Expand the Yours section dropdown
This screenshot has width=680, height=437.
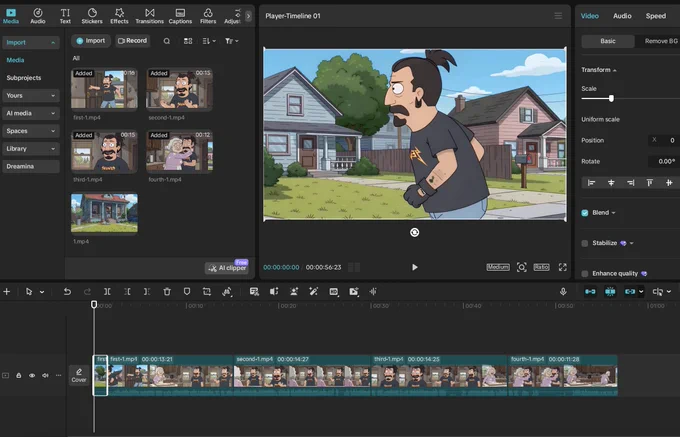(30, 96)
